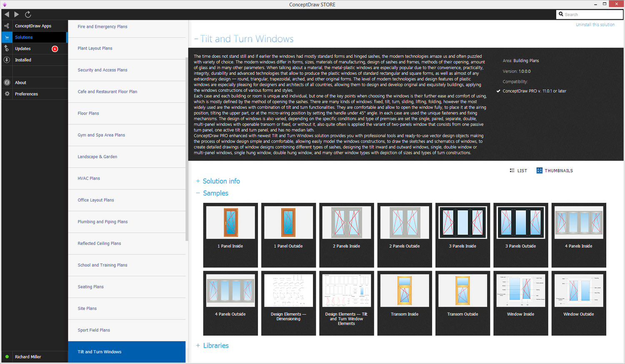Click the ConceptDraw Apps sidebar icon
This screenshot has height=364, width=625.
coord(7,26)
